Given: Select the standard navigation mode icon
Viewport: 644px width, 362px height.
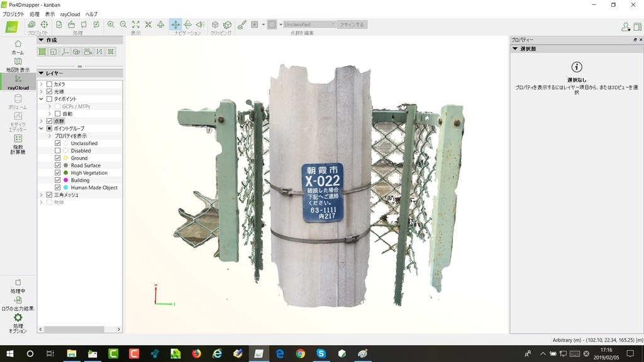Looking at the screenshot, I should pyautogui.click(x=175, y=25).
